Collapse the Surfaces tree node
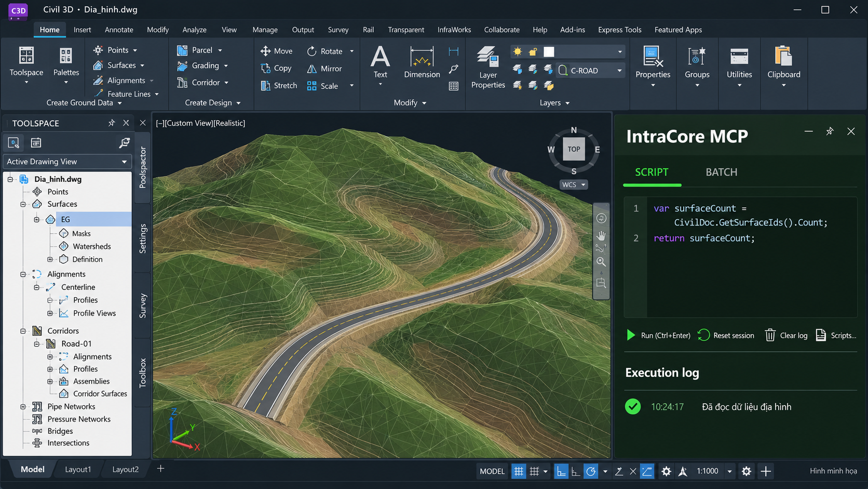The width and height of the screenshot is (868, 489). [x=23, y=204]
